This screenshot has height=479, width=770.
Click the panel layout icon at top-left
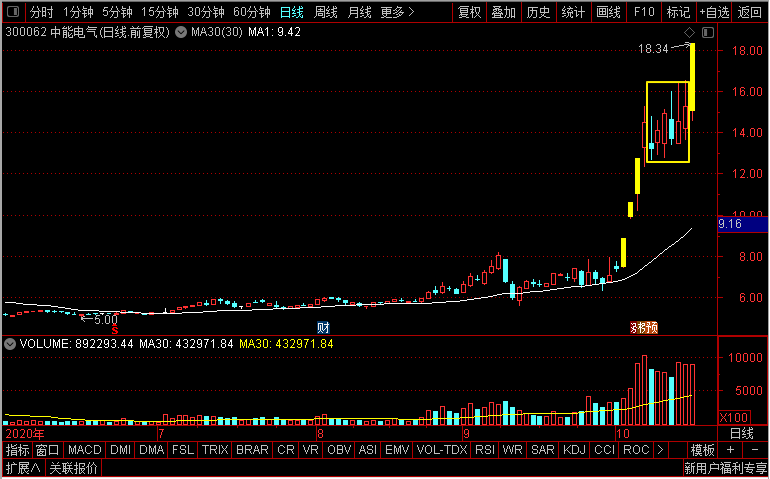(x=13, y=12)
